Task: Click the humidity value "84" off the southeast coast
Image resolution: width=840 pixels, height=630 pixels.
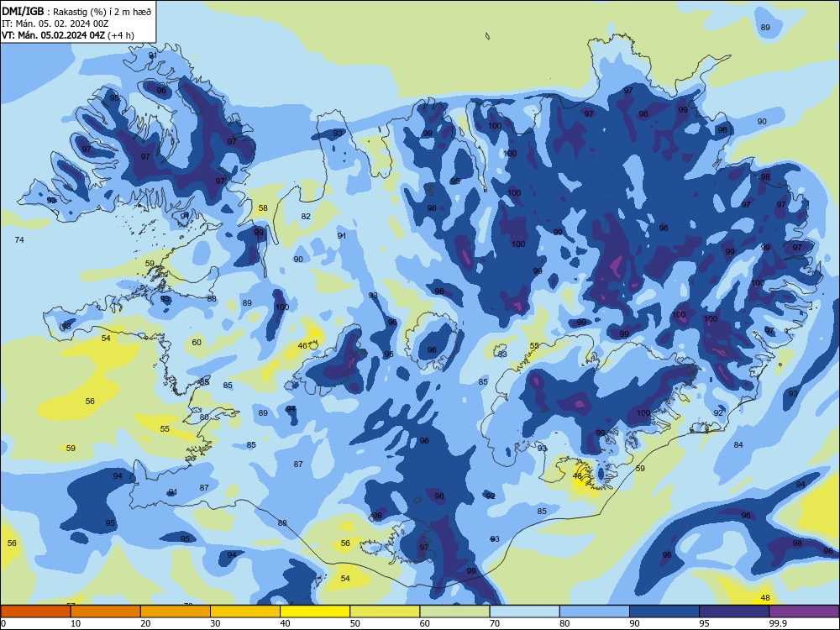Action: point(738,444)
